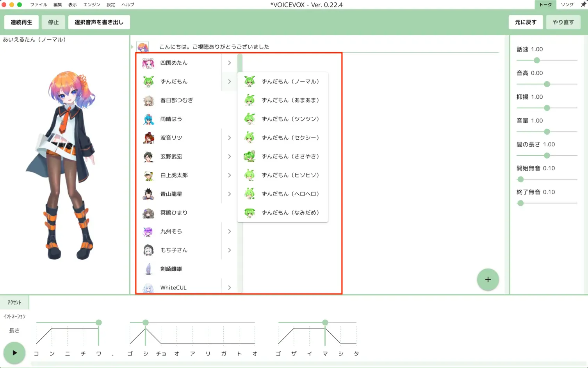Viewport: 588px width, 368px height.
Task: Click the 連続再生 button
Action: [21, 22]
